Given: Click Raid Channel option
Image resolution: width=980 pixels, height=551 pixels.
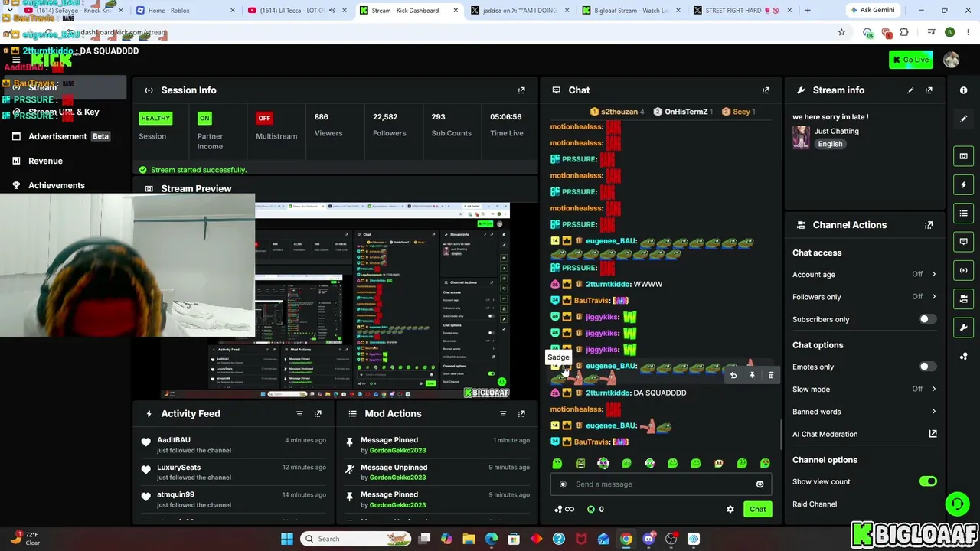Looking at the screenshot, I should [x=815, y=504].
